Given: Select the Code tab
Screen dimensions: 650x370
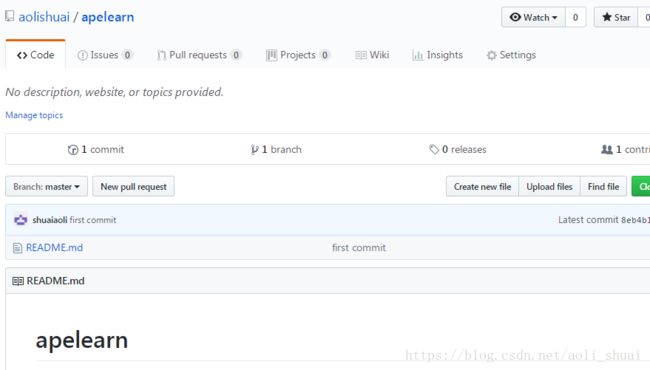Looking at the screenshot, I should point(36,55).
